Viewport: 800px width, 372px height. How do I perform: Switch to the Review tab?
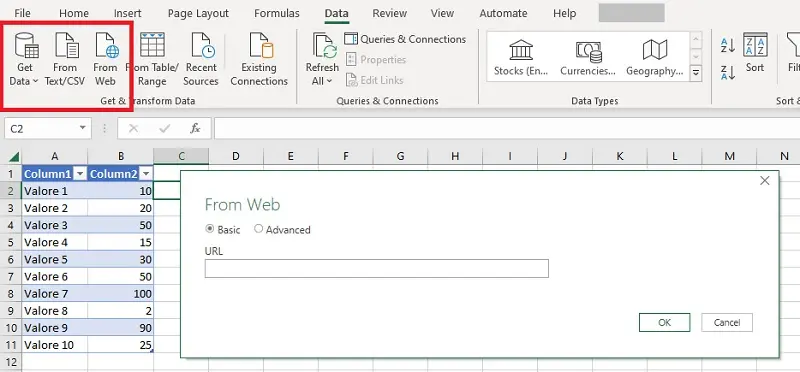pos(390,13)
